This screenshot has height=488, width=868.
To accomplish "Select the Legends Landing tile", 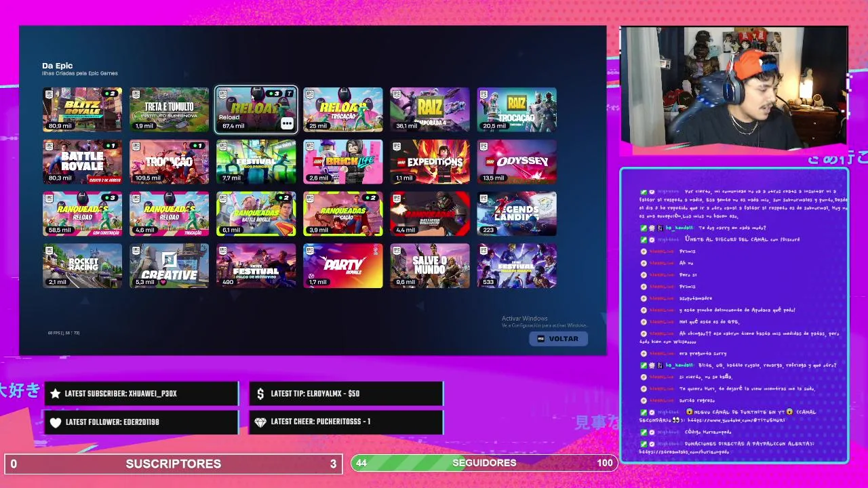I will pos(516,213).
